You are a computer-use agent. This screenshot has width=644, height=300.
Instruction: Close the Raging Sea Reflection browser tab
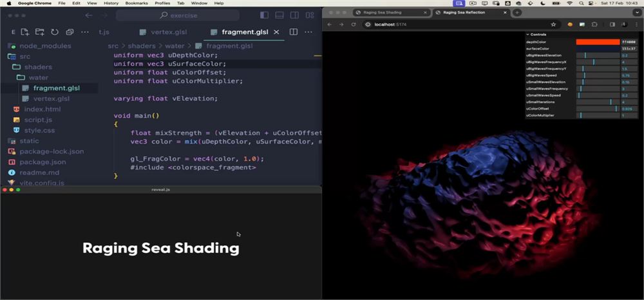point(505,12)
